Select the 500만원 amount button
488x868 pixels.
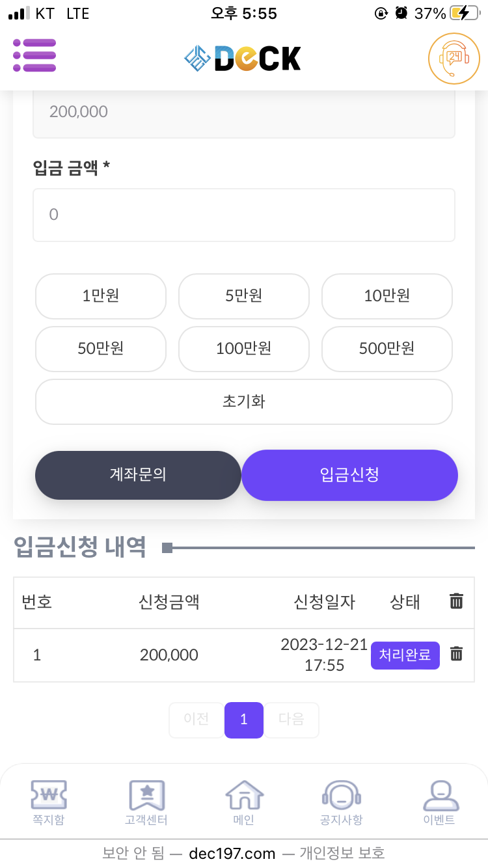[x=387, y=349]
